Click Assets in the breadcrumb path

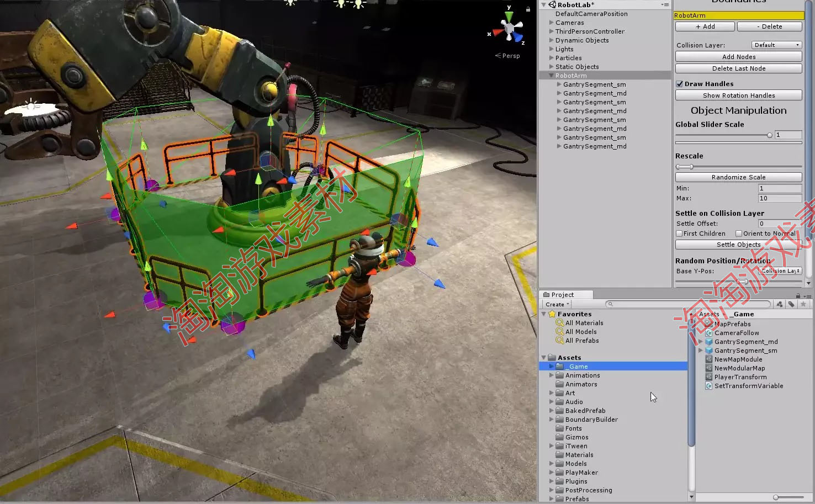[709, 314]
